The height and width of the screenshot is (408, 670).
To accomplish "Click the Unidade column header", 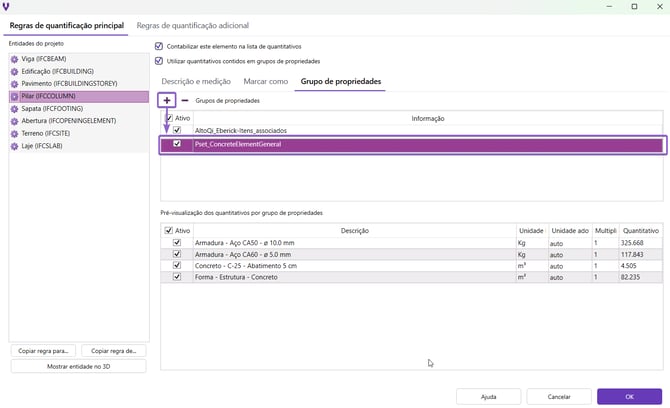I will tap(531, 231).
